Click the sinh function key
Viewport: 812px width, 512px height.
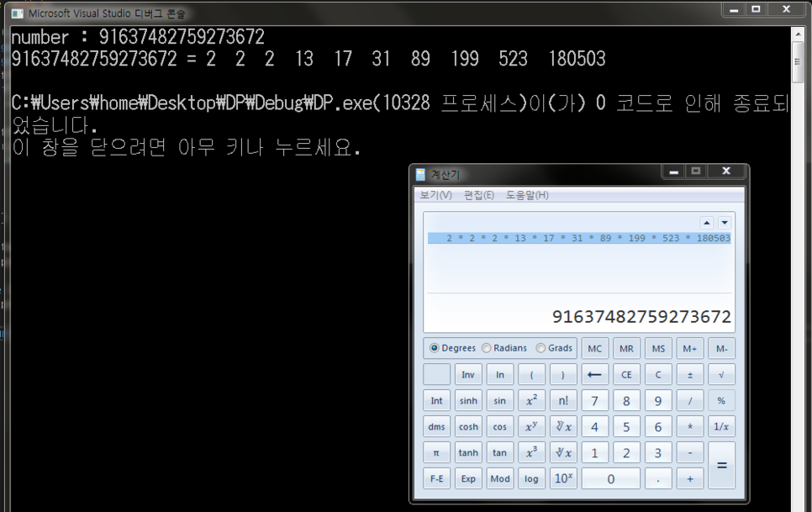pos(468,401)
